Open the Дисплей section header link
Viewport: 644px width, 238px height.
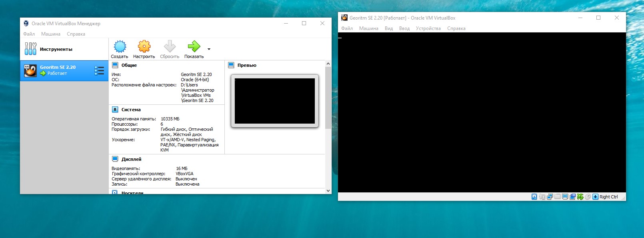point(131,159)
